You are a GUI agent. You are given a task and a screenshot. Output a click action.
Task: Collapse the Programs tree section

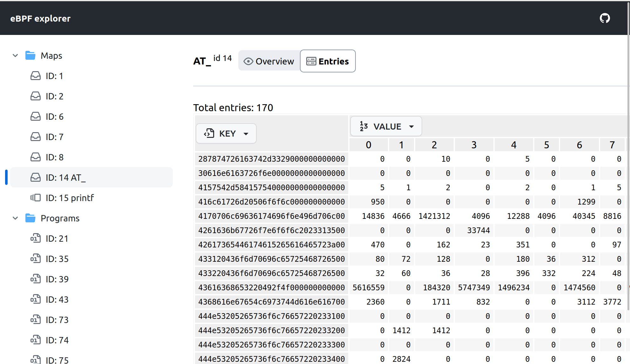tap(15, 218)
